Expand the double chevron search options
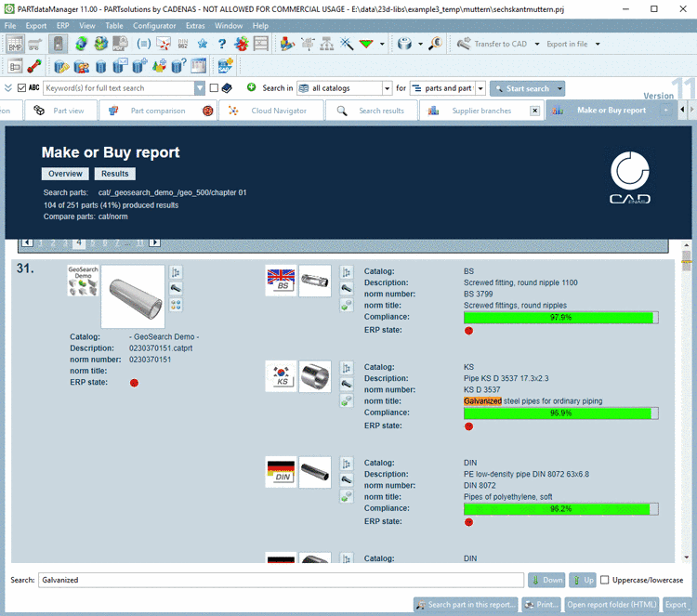 tap(8, 88)
